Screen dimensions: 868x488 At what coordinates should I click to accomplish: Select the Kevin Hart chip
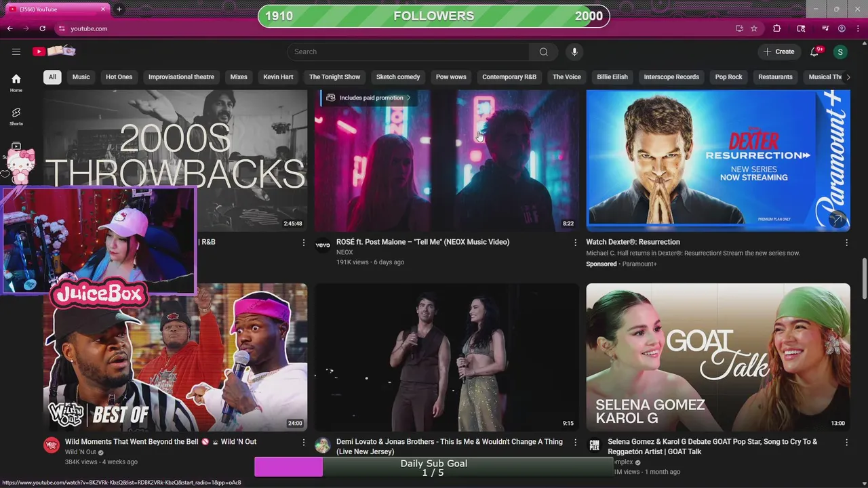[x=278, y=77]
